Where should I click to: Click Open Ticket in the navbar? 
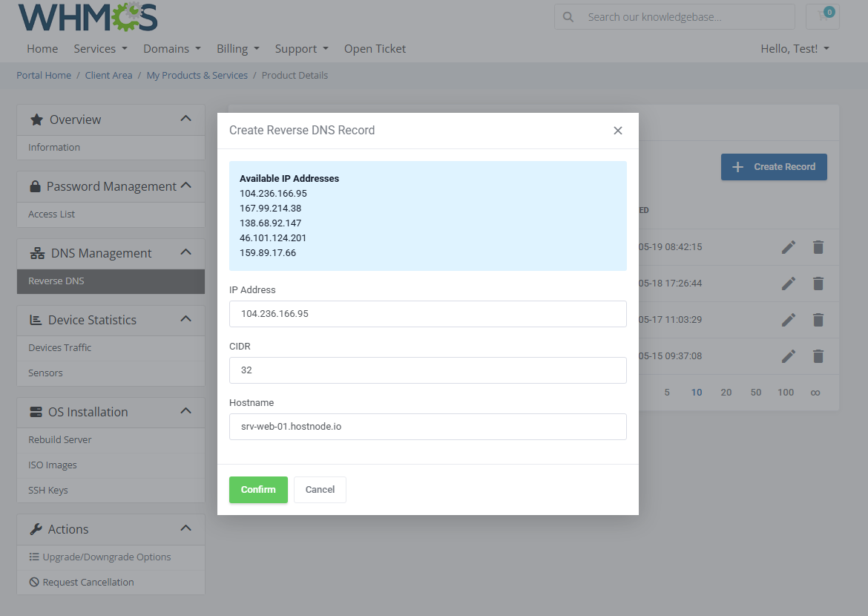pos(375,49)
